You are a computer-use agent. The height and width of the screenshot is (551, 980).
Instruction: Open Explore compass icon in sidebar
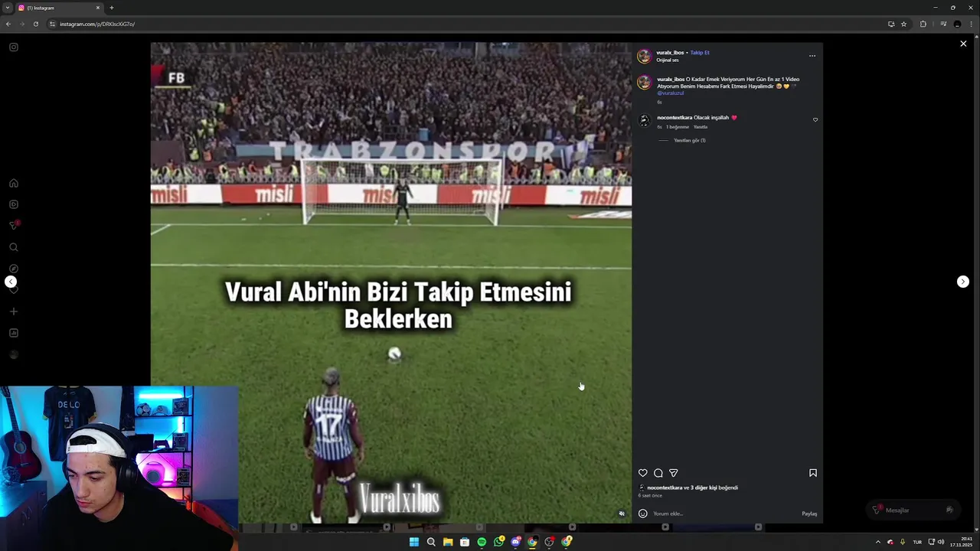click(x=14, y=269)
